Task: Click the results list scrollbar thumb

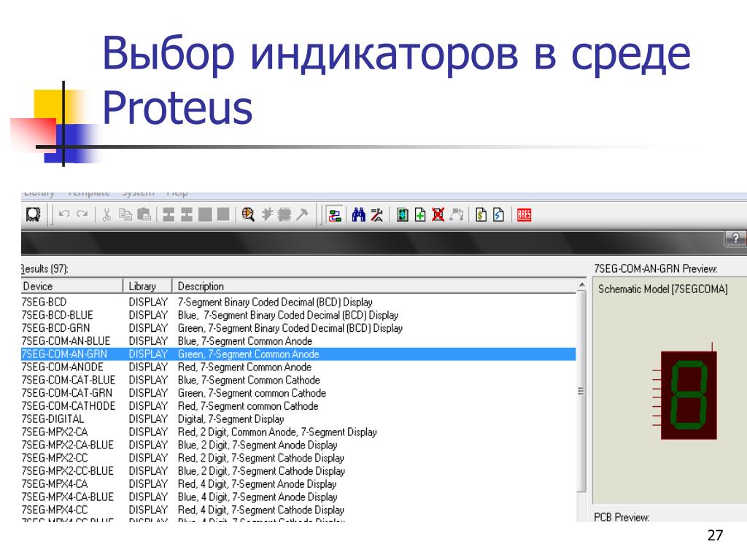Action: click(x=581, y=392)
